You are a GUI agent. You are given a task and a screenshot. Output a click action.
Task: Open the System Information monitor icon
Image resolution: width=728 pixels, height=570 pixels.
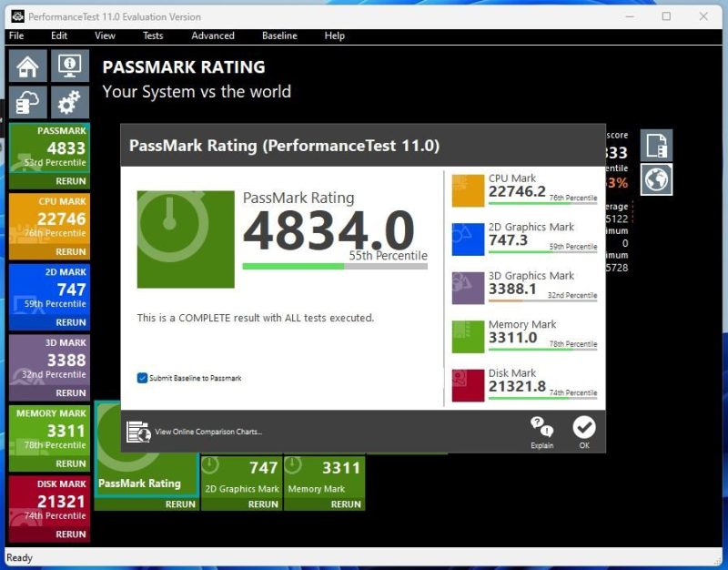[69, 66]
